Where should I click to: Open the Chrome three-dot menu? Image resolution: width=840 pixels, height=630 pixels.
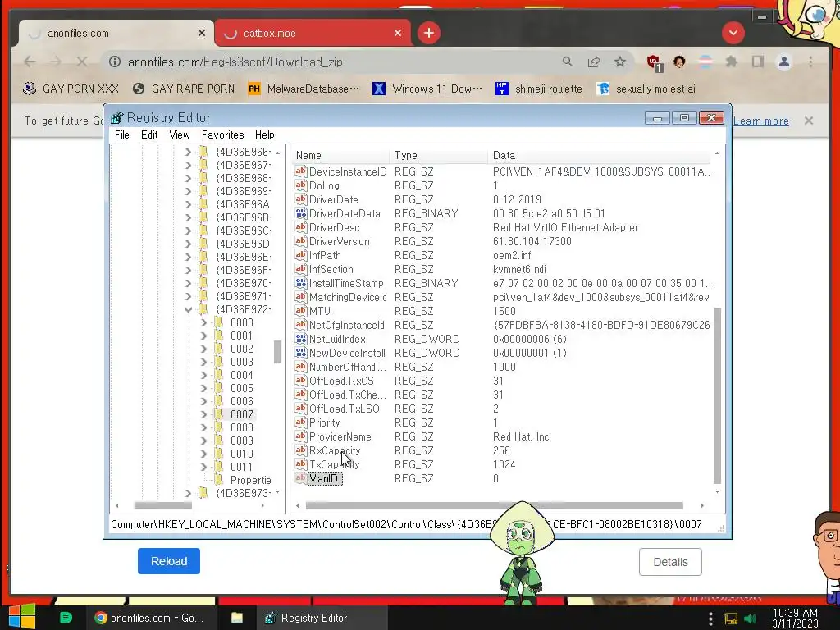810,62
